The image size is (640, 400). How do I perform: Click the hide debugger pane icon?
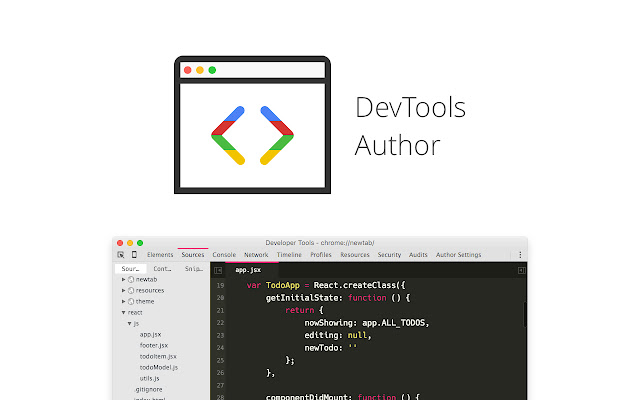(x=521, y=270)
